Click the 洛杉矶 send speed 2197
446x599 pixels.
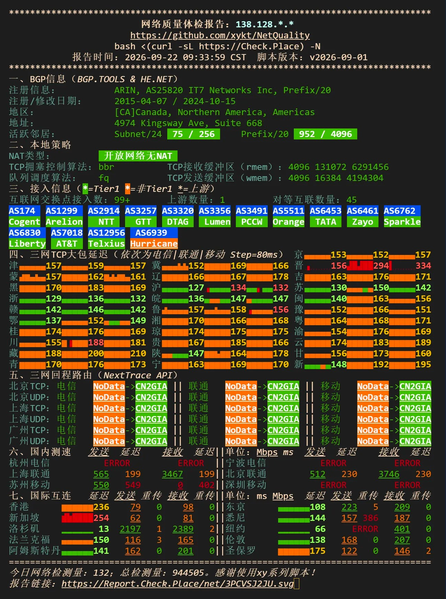(x=130, y=529)
